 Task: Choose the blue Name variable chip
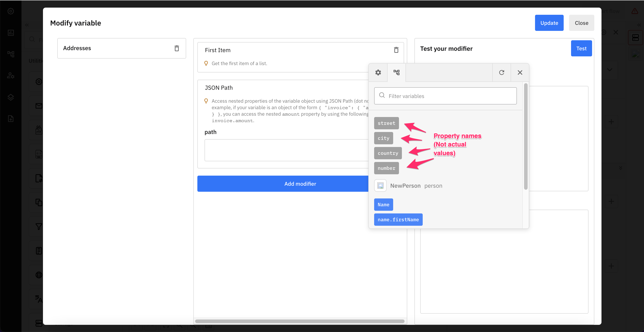[383, 204]
